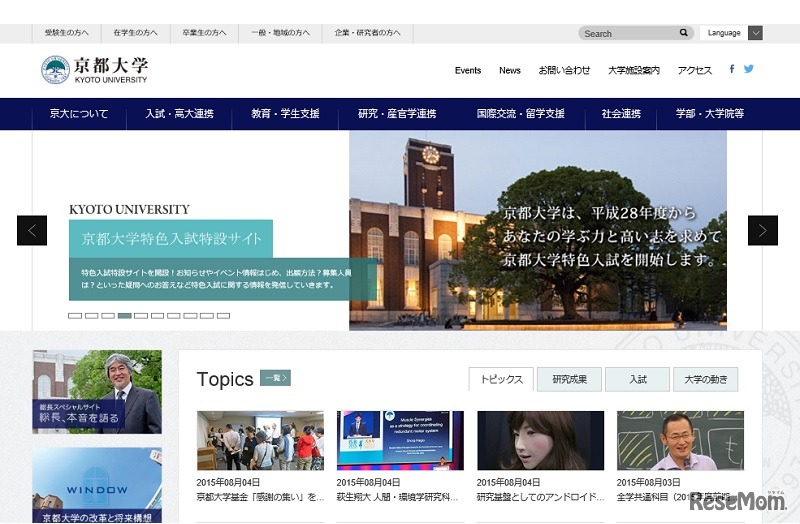Open the Facebook icon link
Screen dimensions: 800x524
(x=732, y=69)
